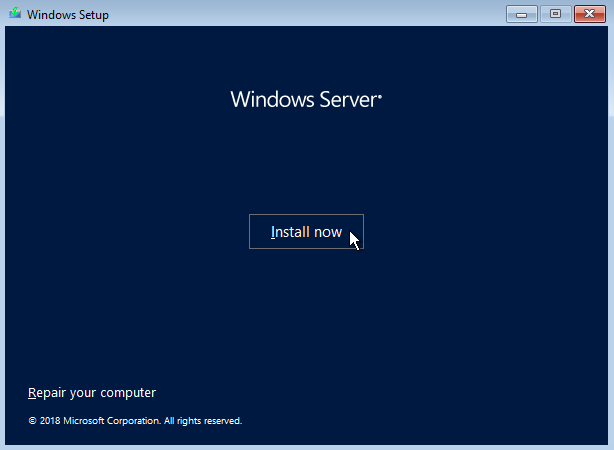Viewport: 614px width, 450px height.
Task: Click the Windows Setup title text
Action: click(68, 15)
